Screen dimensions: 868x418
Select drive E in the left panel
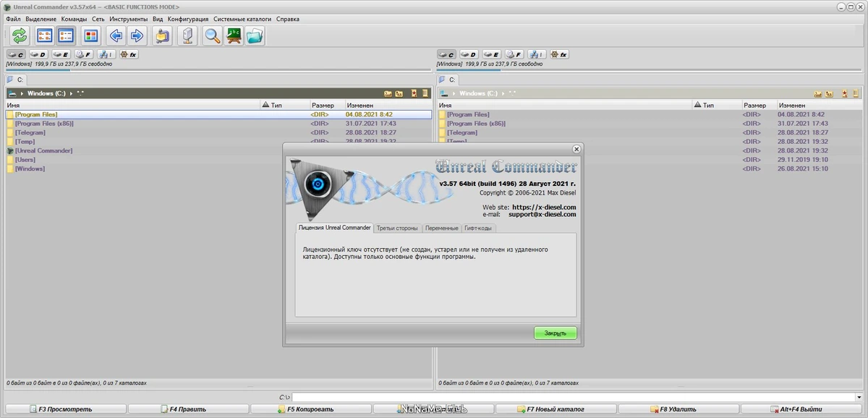61,54
